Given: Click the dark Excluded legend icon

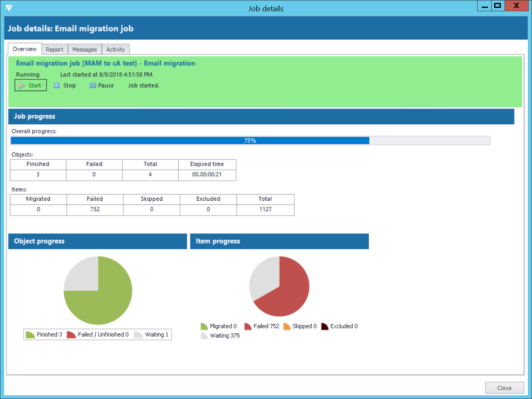Looking at the screenshot, I should pyautogui.click(x=325, y=326).
